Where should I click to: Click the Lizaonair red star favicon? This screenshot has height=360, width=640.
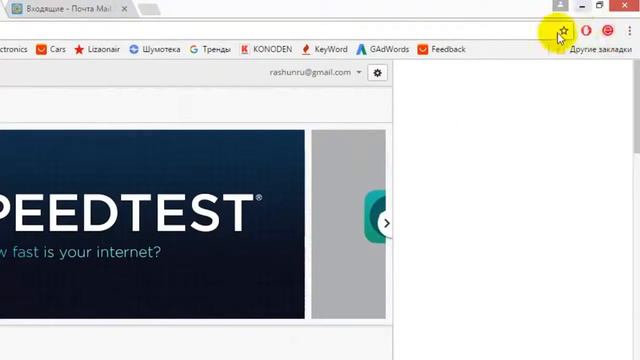[79, 49]
